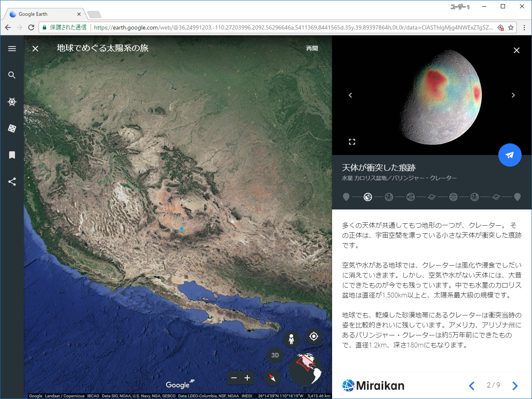Expand the Mercury image to fullscreen

(352, 142)
